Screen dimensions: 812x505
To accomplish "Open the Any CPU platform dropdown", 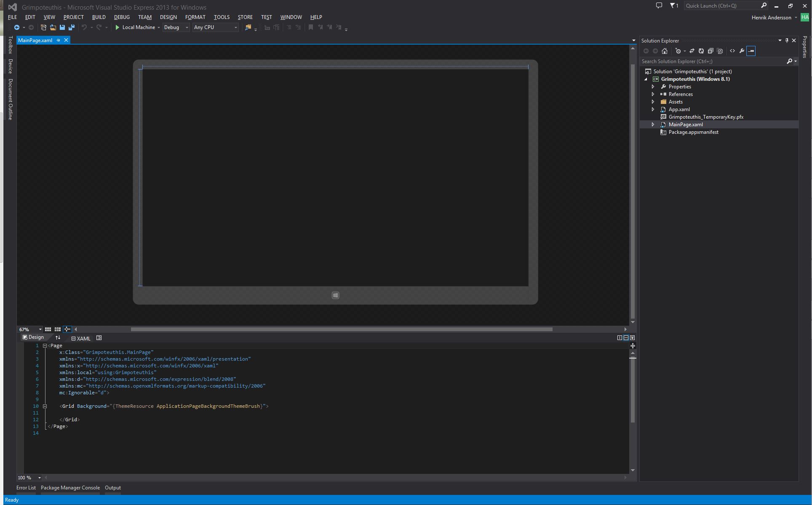I will tap(215, 27).
